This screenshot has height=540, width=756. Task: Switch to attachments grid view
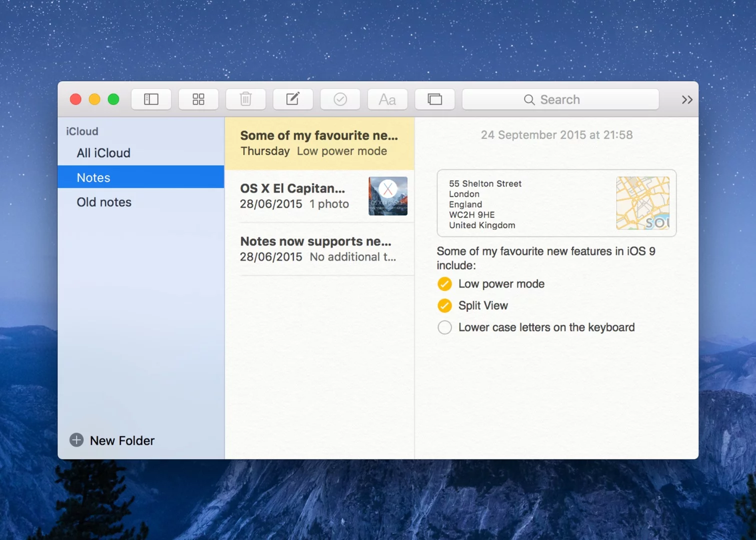tap(198, 99)
